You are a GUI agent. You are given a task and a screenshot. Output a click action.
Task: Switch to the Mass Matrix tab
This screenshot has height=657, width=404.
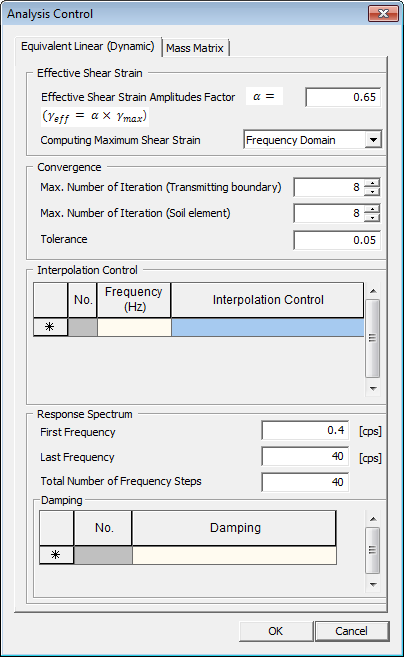(195, 48)
